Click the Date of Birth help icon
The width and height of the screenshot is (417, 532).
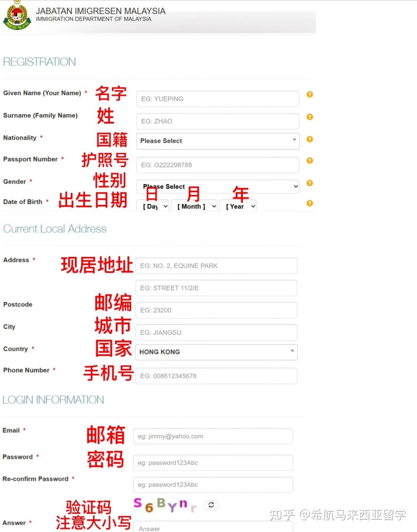[309, 203]
